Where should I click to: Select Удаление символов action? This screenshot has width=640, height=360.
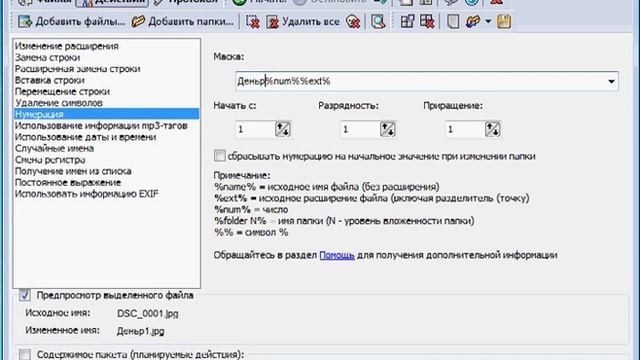106,103
